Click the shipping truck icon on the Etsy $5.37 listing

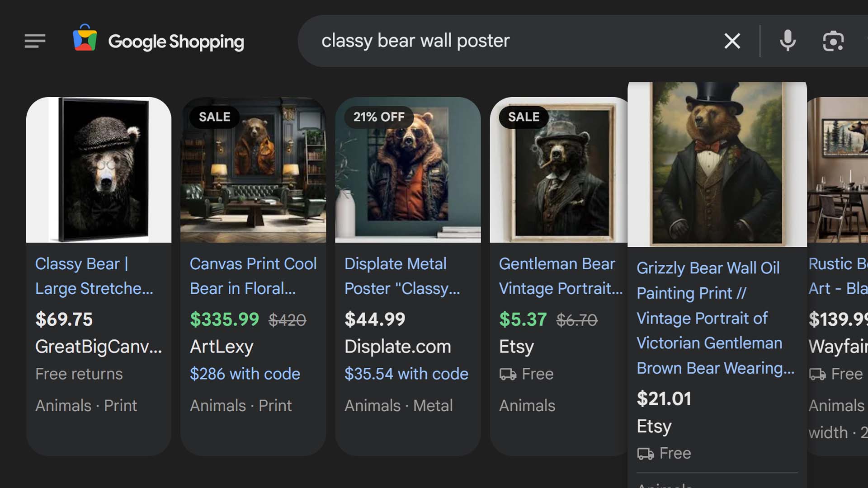508,374
